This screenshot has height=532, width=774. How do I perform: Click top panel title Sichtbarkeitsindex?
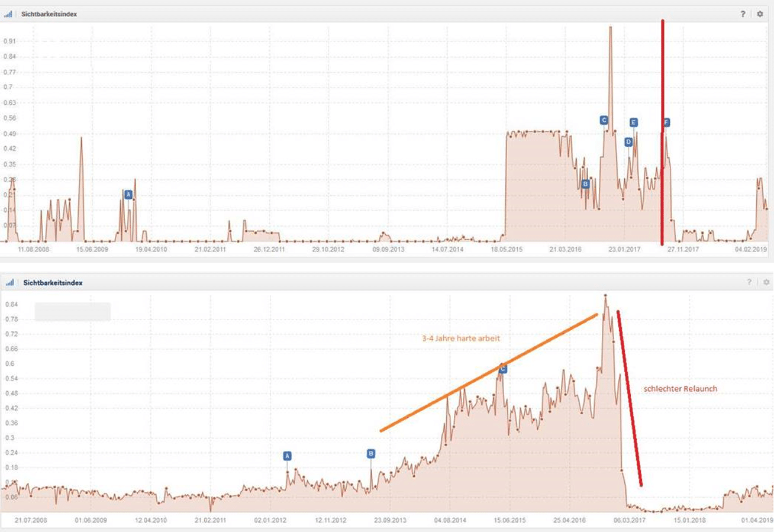[49, 14]
